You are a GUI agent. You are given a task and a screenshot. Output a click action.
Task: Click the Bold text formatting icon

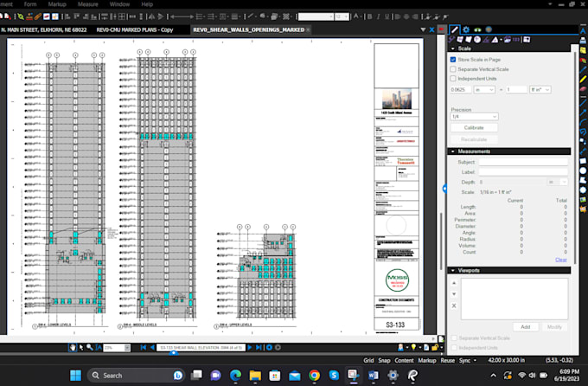tap(370, 16)
